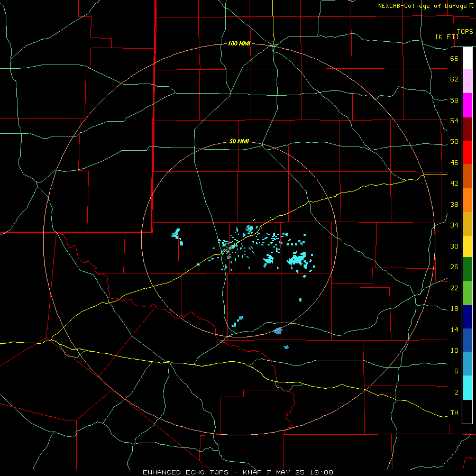Click the dark green legend swatch

(x=467, y=269)
